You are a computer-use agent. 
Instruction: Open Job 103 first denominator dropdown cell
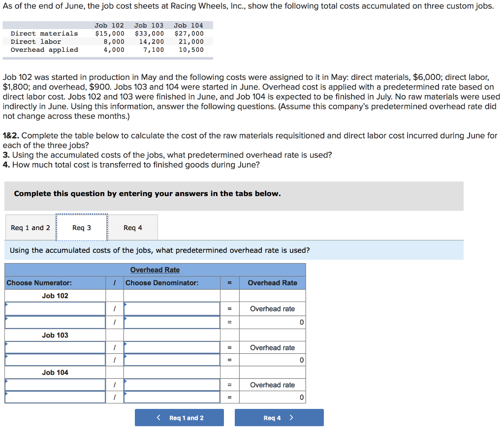click(172, 347)
